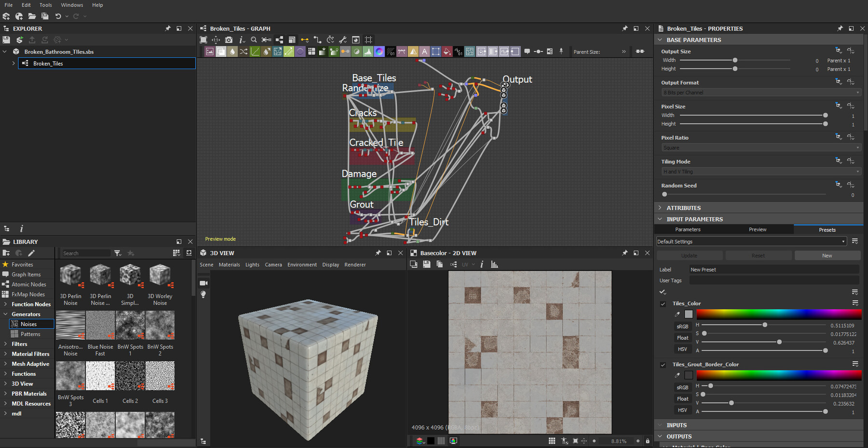
Task: Save the 2D view image with the floppy icon
Action: [426, 264]
